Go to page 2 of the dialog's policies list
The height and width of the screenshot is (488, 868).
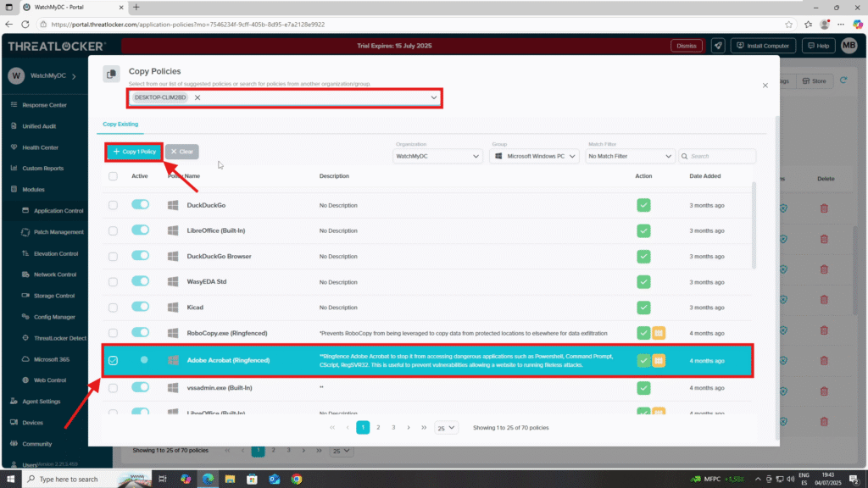click(378, 428)
